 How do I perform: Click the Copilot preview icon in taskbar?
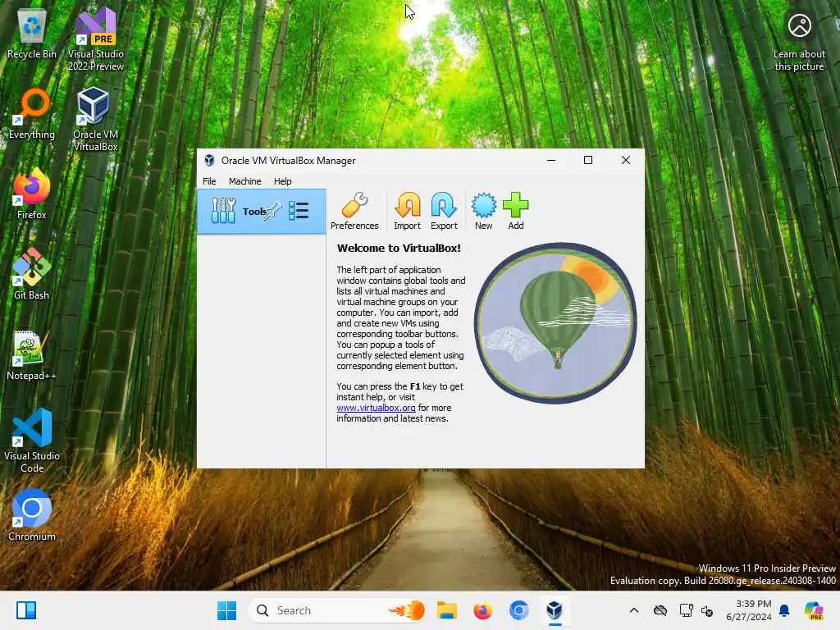814,610
